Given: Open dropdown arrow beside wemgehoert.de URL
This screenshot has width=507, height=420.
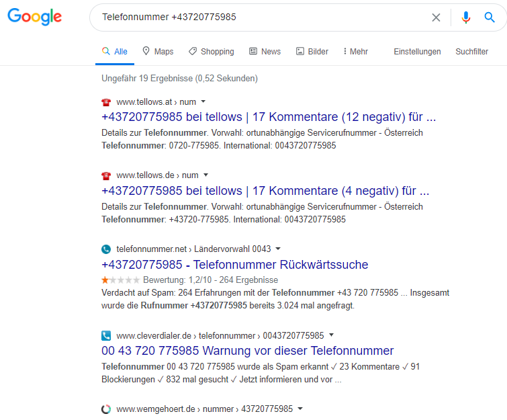Looking at the screenshot, I should [x=300, y=409].
